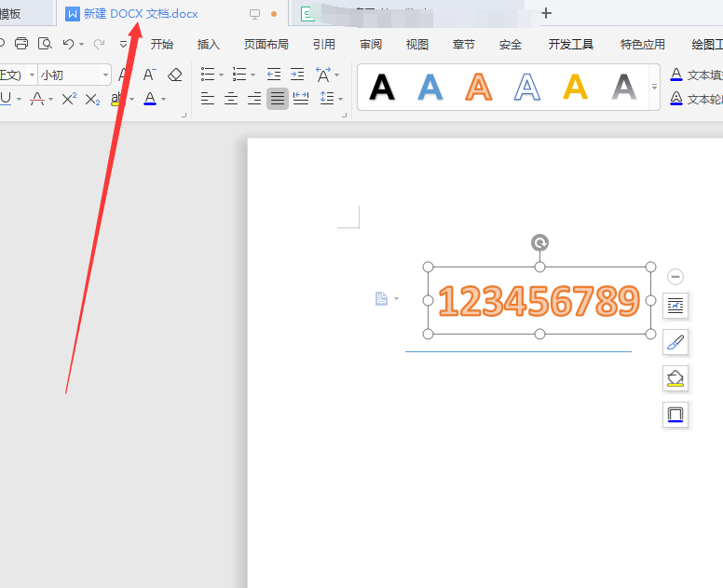The image size is (723, 588).
Task: Apply superscript formatting
Action: [69, 99]
